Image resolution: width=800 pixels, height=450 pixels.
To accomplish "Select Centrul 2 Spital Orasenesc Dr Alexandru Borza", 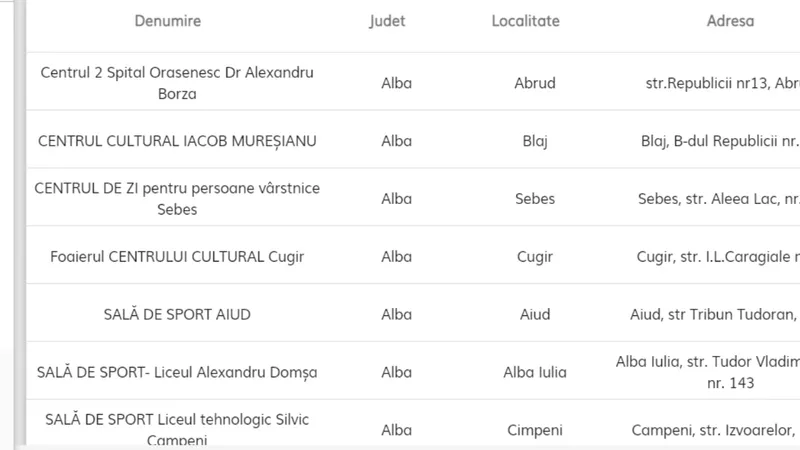I will click(177, 83).
